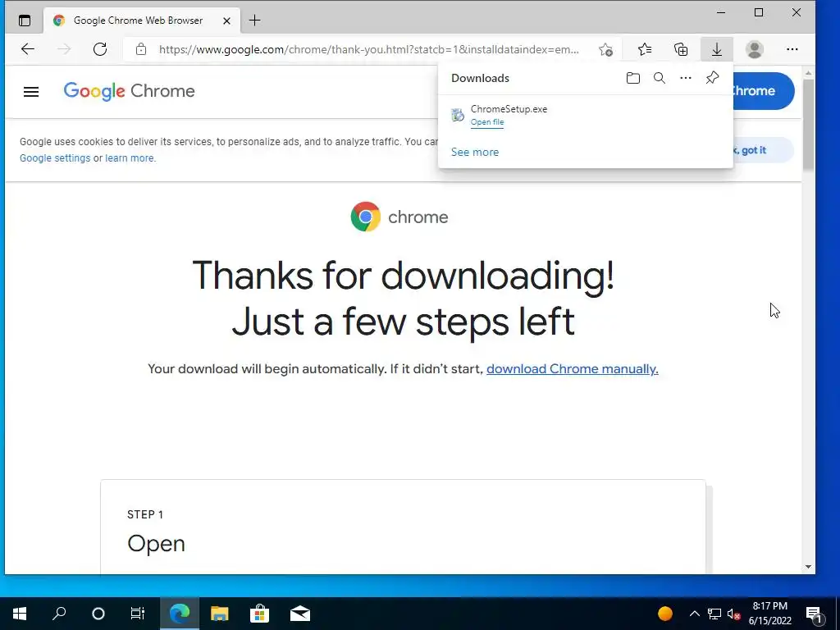Viewport: 840px width, 630px height.
Task: Open the Collections icon
Action: [x=681, y=49]
